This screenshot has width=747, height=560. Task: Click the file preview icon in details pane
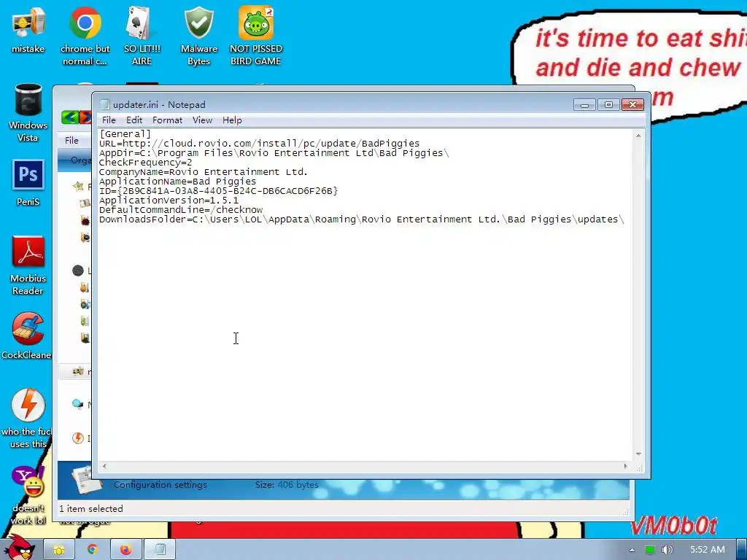(86, 480)
